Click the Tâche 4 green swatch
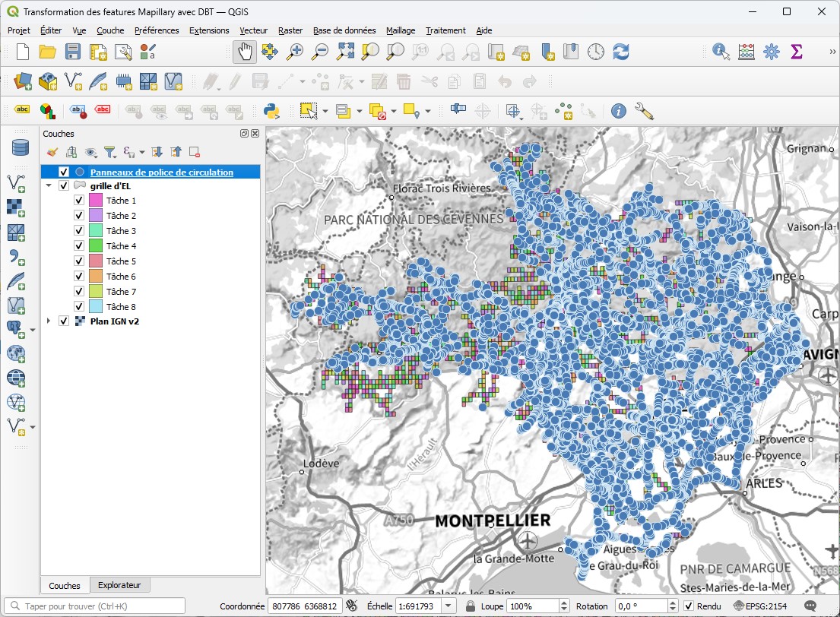The width and height of the screenshot is (840, 617). tap(96, 246)
